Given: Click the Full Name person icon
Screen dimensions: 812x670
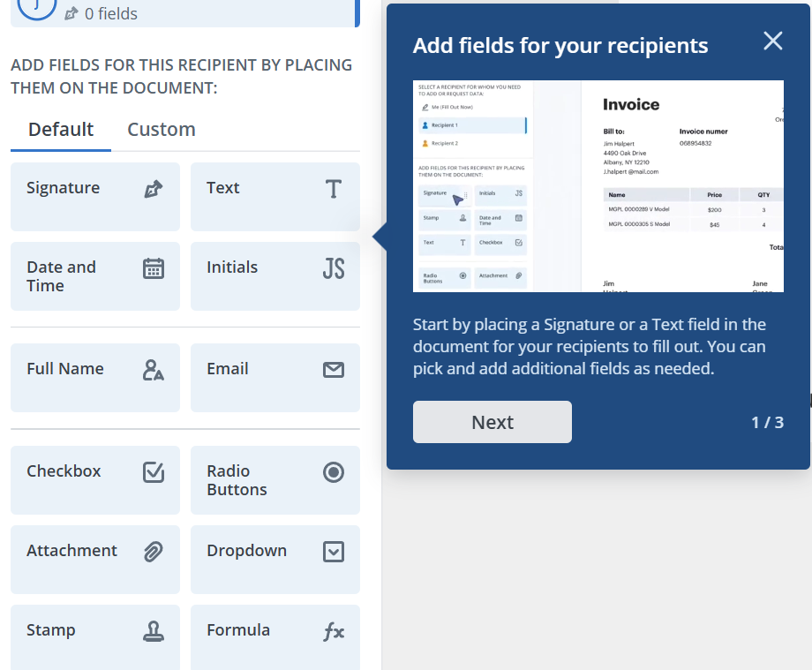Looking at the screenshot, I should (x=154, y=370).
